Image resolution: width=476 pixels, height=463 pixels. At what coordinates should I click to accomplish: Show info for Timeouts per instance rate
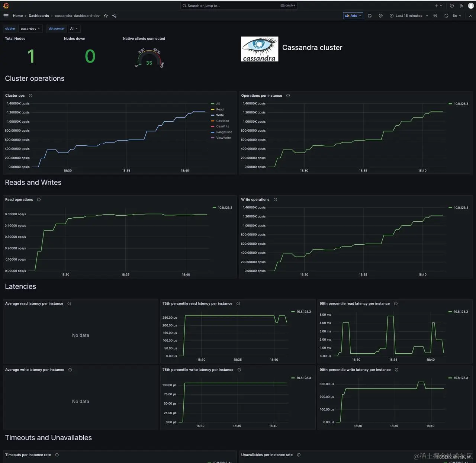(x=57, y=455)
